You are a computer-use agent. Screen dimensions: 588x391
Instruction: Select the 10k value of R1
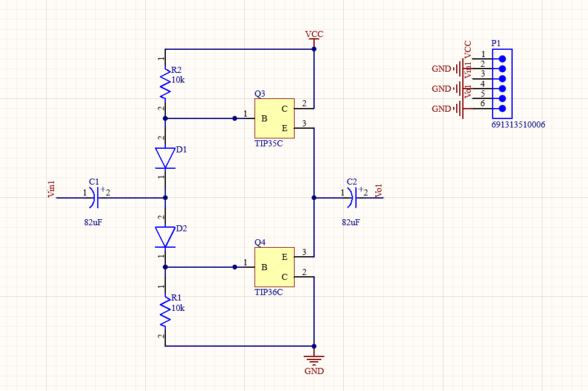tap(178, 308)
